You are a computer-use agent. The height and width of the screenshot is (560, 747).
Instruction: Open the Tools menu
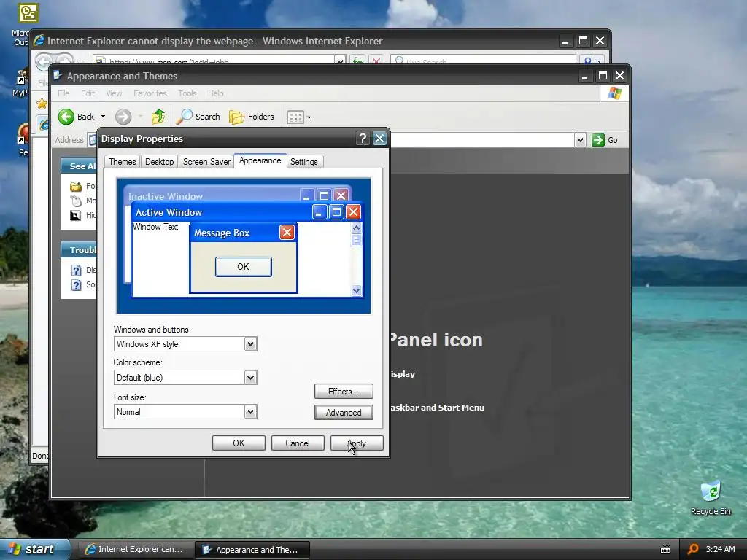[187, 93]
